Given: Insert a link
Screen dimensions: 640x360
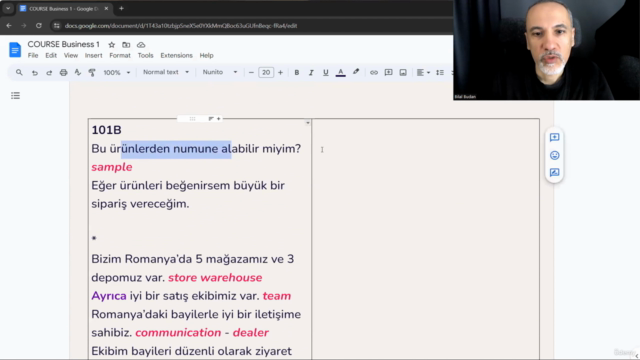Looking at the screenshot, I should pyautogui.click(x=373, y=73).
